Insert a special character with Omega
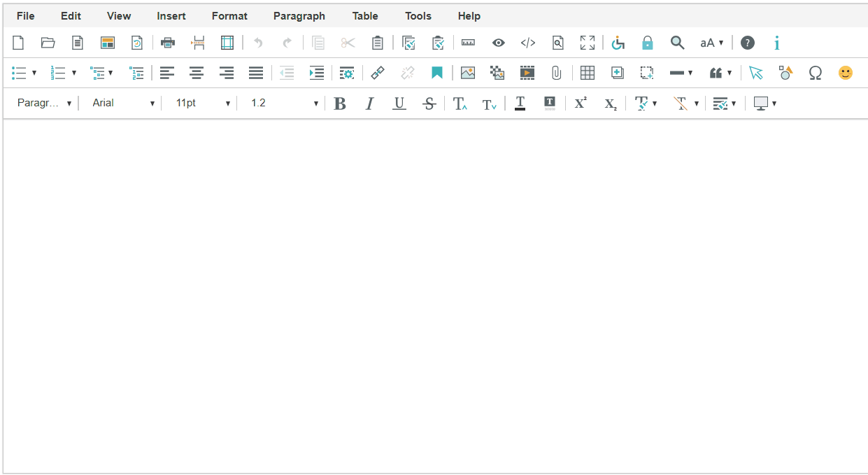Viewport: 868px width, 475px height. click(816, 73)
